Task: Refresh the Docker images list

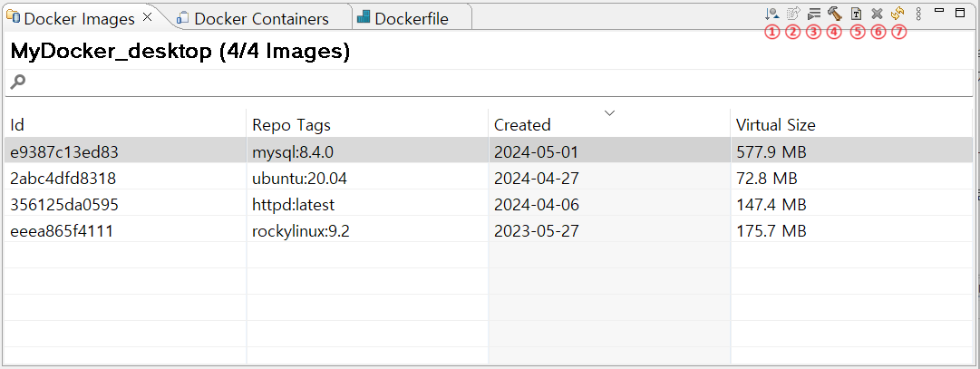Action: tap(898, 15)
